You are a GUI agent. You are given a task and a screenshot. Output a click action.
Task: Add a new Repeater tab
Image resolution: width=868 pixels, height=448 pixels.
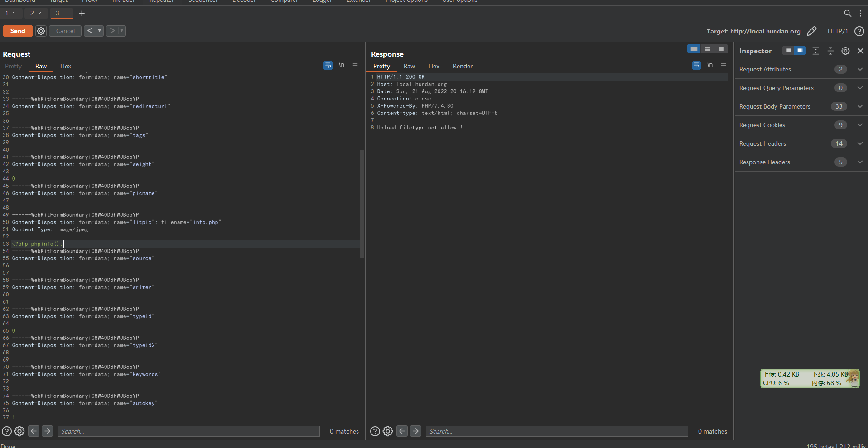(x=82, y=13)
